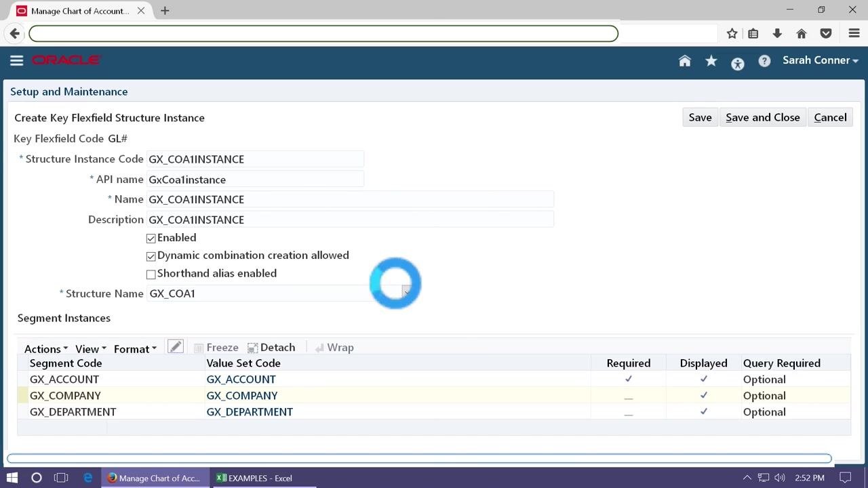This screenshot has width=868, height=488.
Task: Enable the Shorthand alias checkbox
Action: (151, 274)
